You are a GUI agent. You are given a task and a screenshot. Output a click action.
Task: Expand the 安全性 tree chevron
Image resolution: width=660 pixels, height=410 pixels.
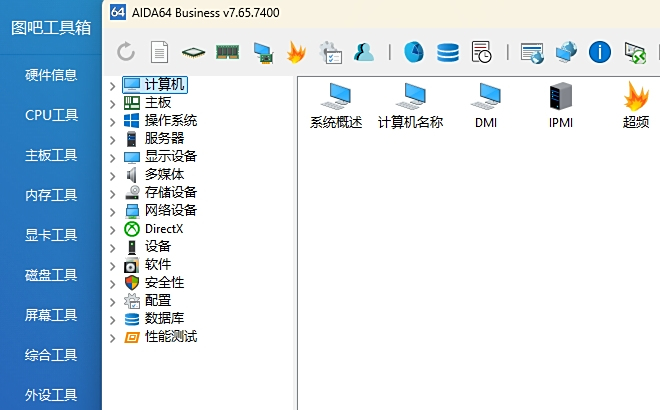click(112, 284)
